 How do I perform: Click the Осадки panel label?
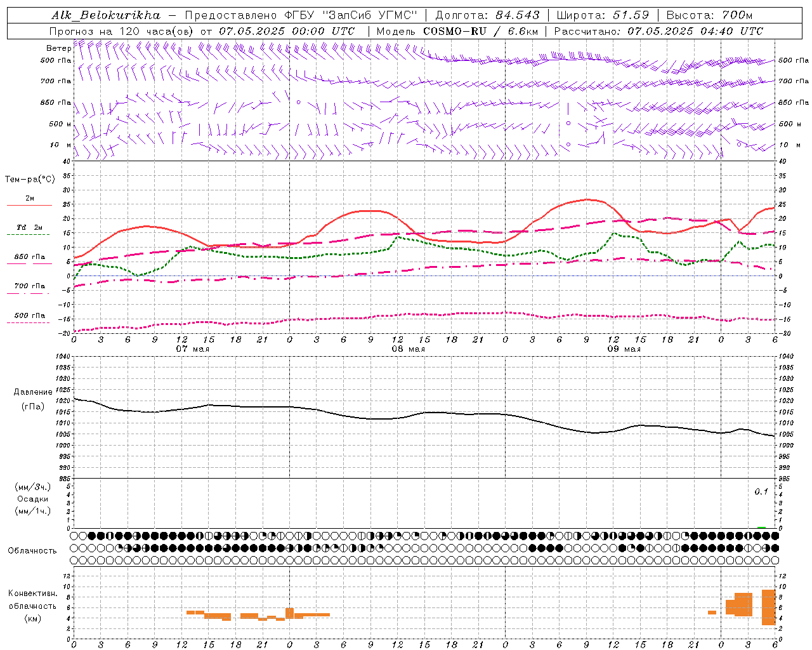click(32, 499)
